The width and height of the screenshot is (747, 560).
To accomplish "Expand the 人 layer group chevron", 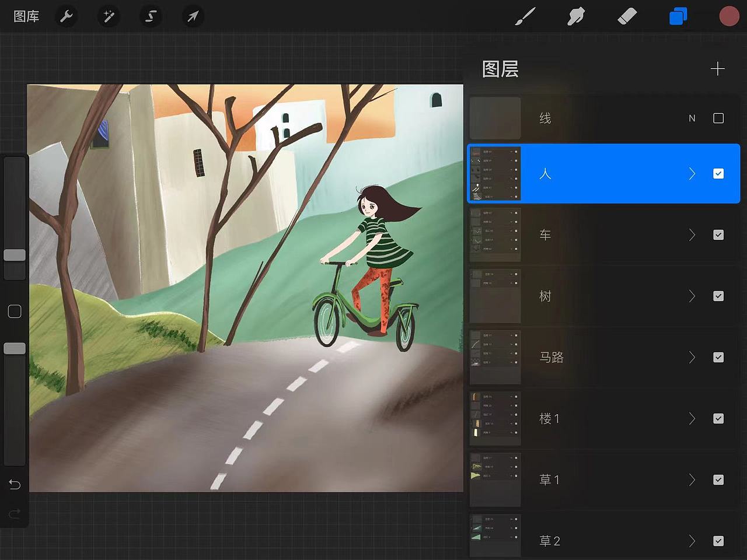I will click(x=692, y=174).
